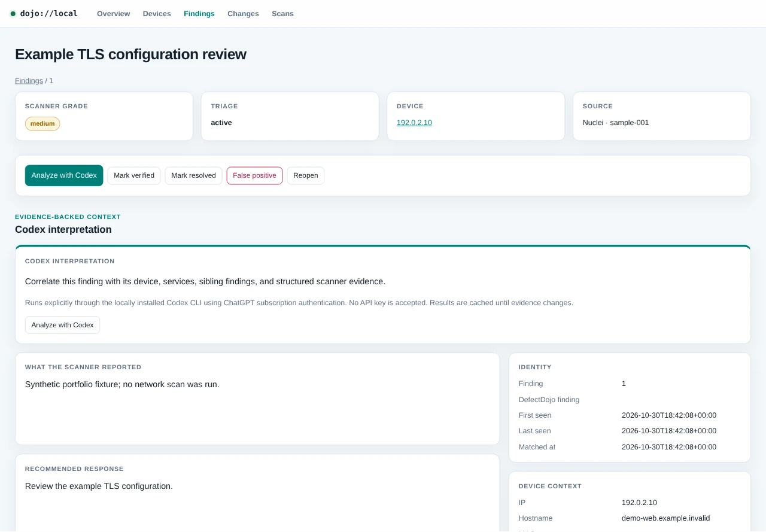Click the Last seen timestamp value
The image size is (766, 532).
(669, 431)
